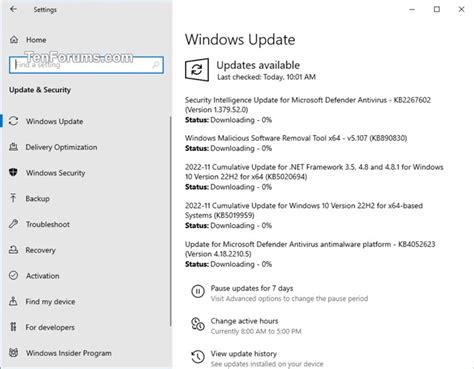
Task: Select the Windows Update sync arrows icon in sidebar
Action: pos(14,121)
